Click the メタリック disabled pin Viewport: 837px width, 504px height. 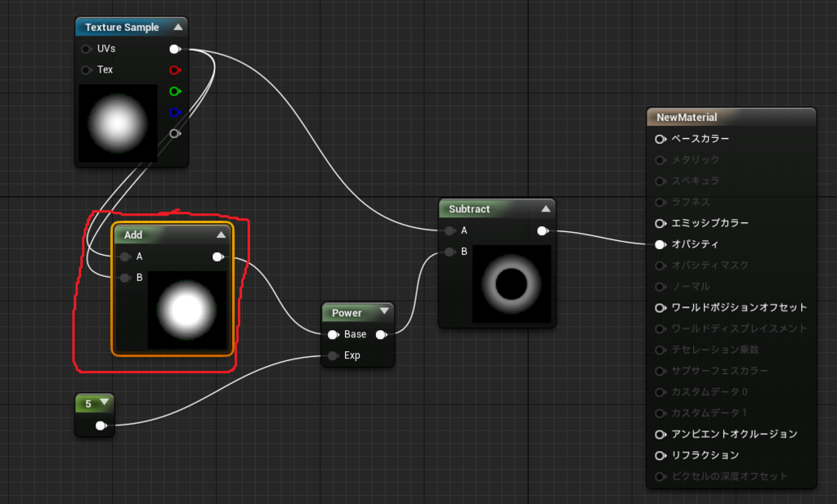pyautogui.click(x=660, y=160)
